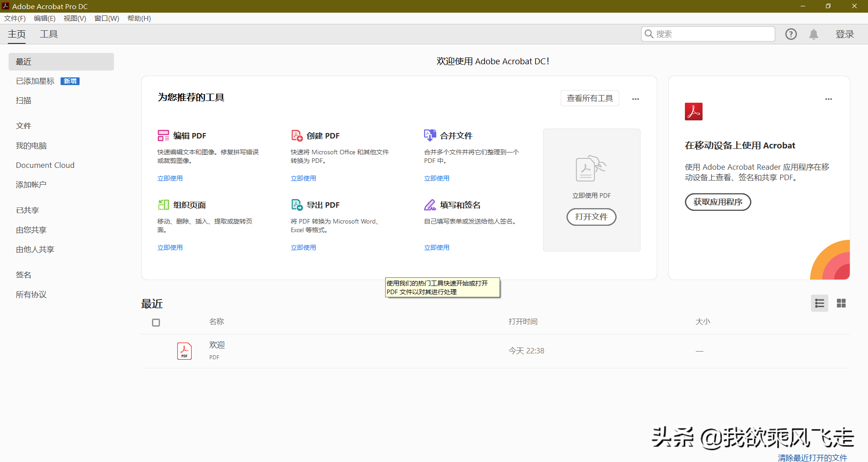Click the Export PDF (导出 PDF) icon

tap(297, 205)
